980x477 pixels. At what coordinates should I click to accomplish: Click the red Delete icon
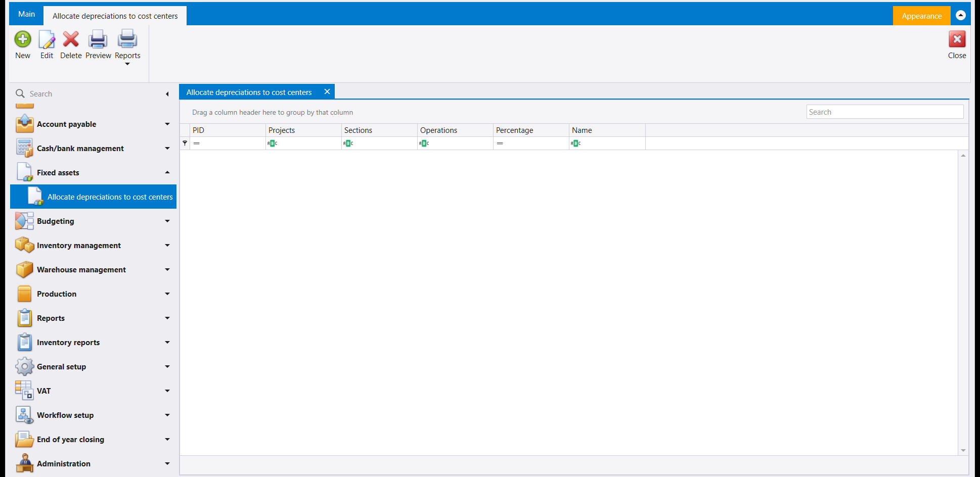click(71, 39)
